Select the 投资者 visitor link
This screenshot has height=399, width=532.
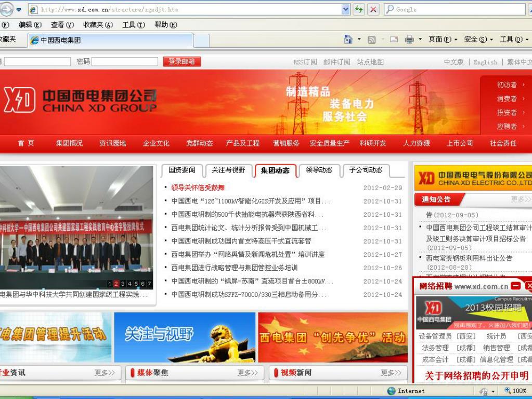507,113
